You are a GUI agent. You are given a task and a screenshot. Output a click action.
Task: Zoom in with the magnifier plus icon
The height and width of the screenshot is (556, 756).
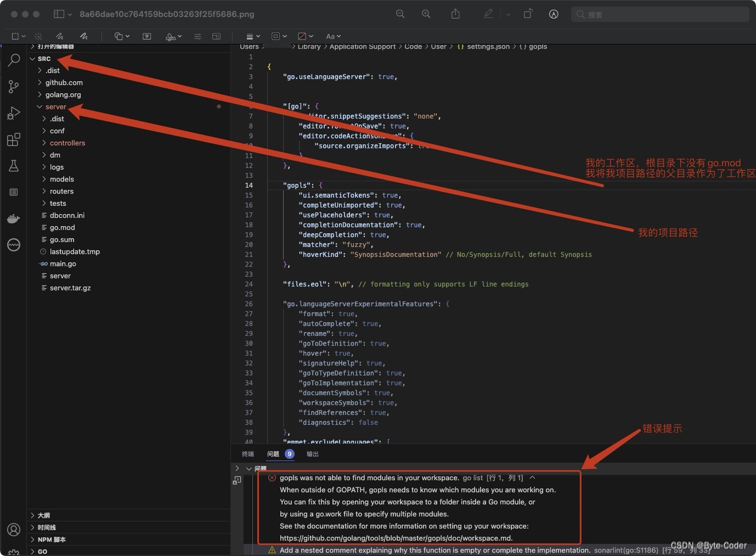pos(426,14)
